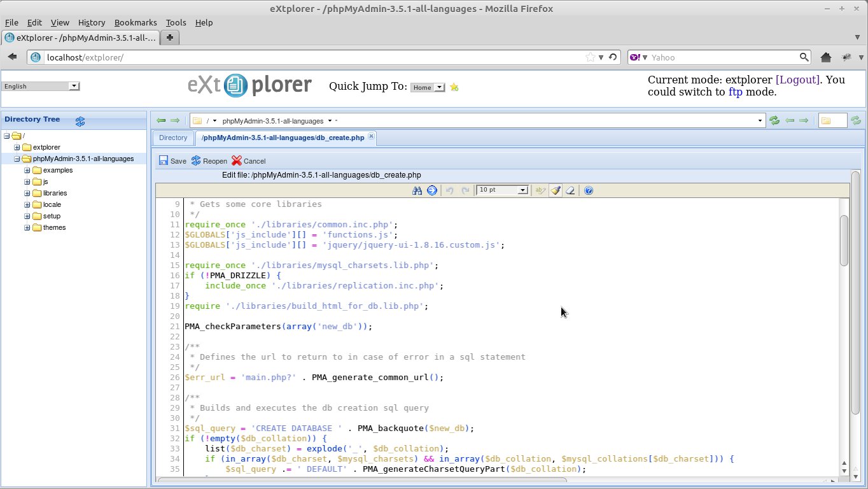Collapse the phpMyAdmin-3.5.1-all-languages tree node

[x=17, y=159]
